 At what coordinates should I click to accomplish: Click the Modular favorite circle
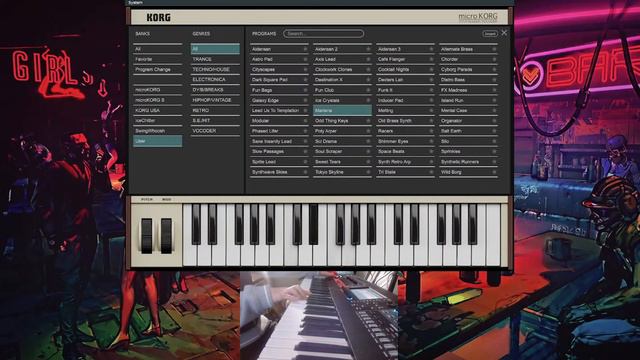tap(305, 121)
